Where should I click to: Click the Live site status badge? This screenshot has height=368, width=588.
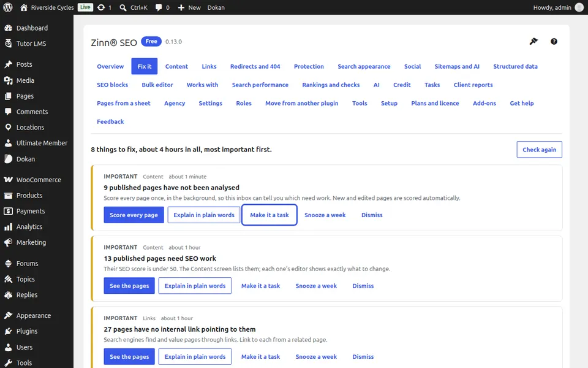click(85, 7)
